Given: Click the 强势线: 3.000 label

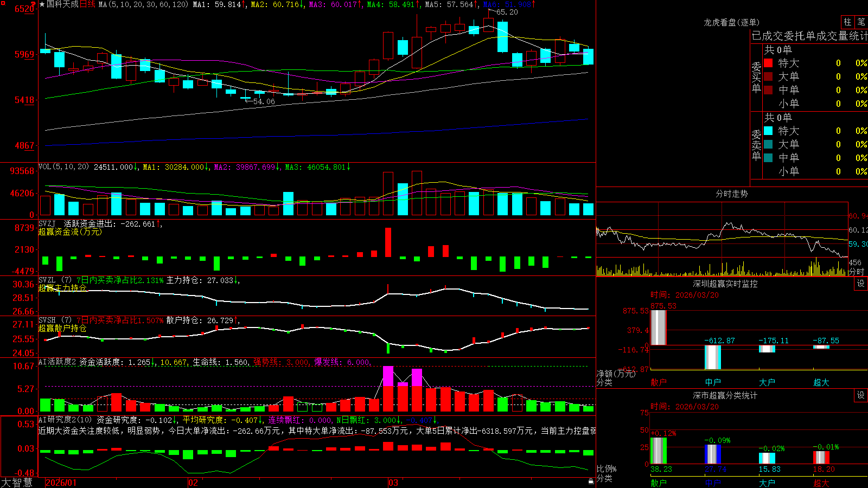Looking at the screenshot, I should point(282,362).
